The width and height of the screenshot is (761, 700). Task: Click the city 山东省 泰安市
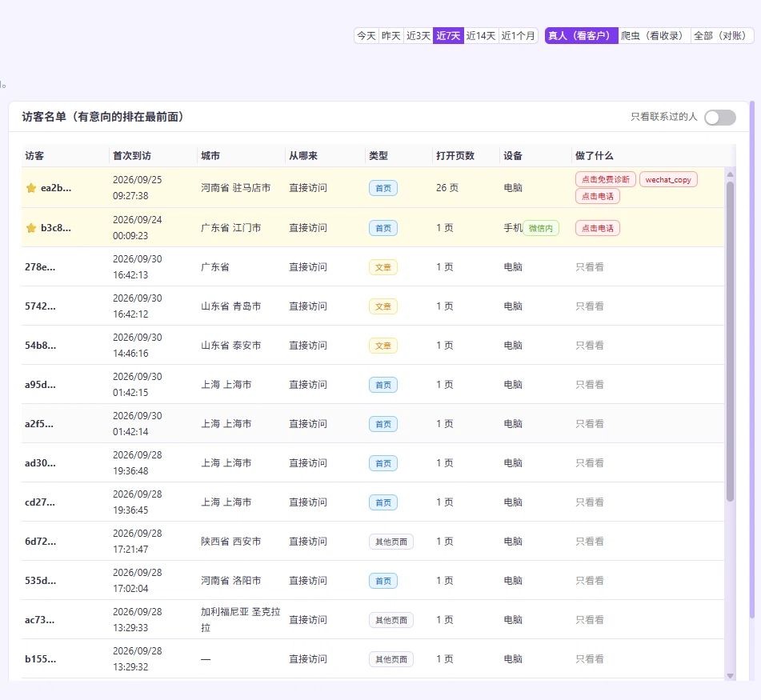[x=231, y=346]
